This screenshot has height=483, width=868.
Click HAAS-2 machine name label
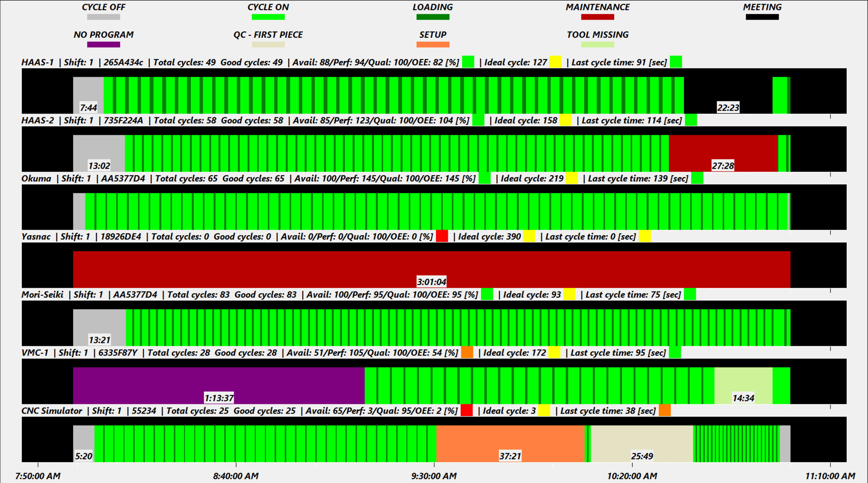(37, 121)
